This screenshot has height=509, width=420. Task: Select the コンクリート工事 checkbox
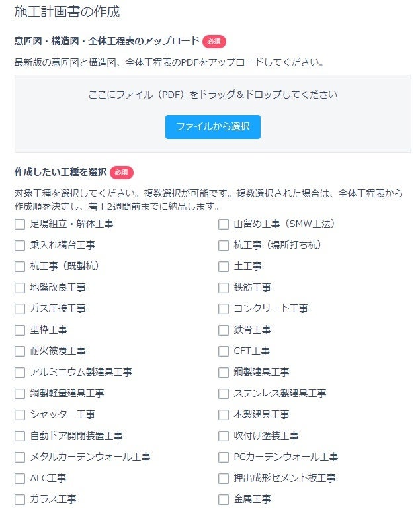point(224,309)
